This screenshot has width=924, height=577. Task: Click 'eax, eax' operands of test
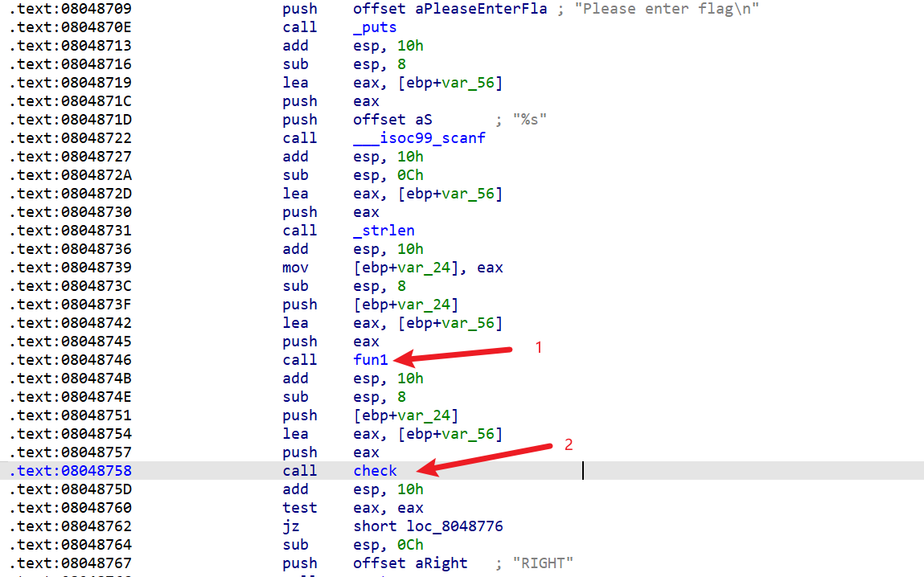(388, 508)
